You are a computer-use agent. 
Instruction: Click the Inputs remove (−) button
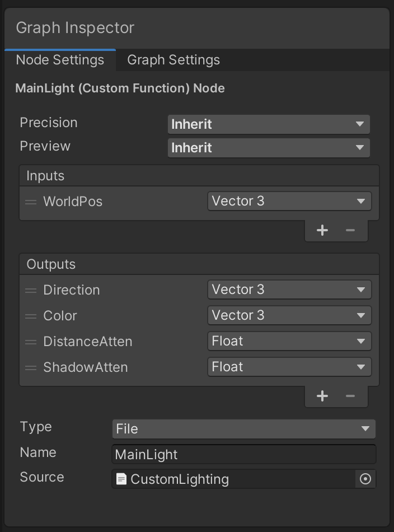(350, 230)
